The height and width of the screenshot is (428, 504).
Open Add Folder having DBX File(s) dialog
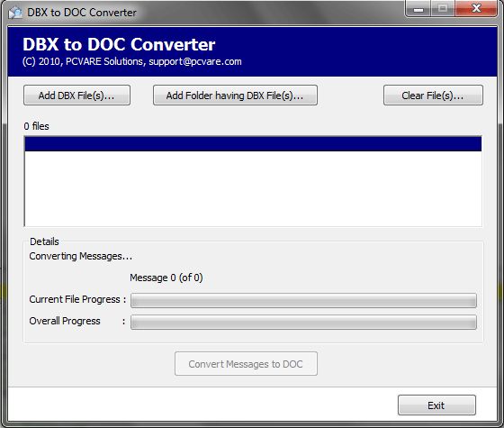[x=235, y=96]
